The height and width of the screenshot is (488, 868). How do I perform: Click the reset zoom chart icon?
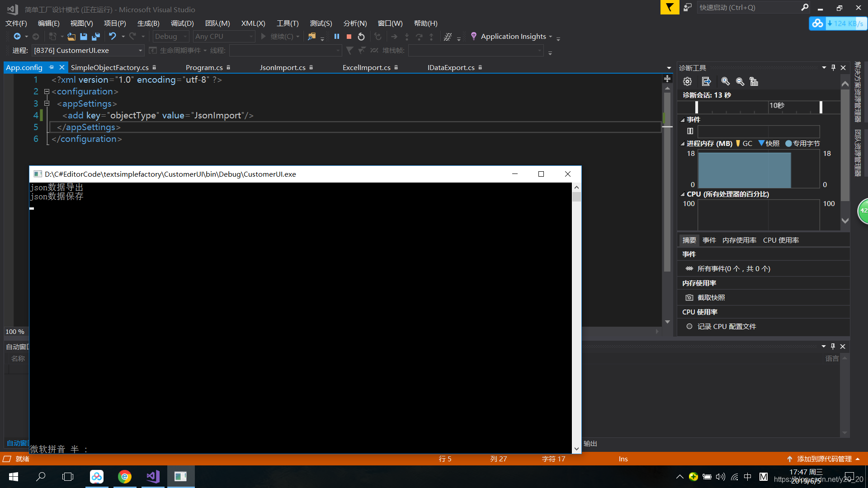tap(754, 81)
